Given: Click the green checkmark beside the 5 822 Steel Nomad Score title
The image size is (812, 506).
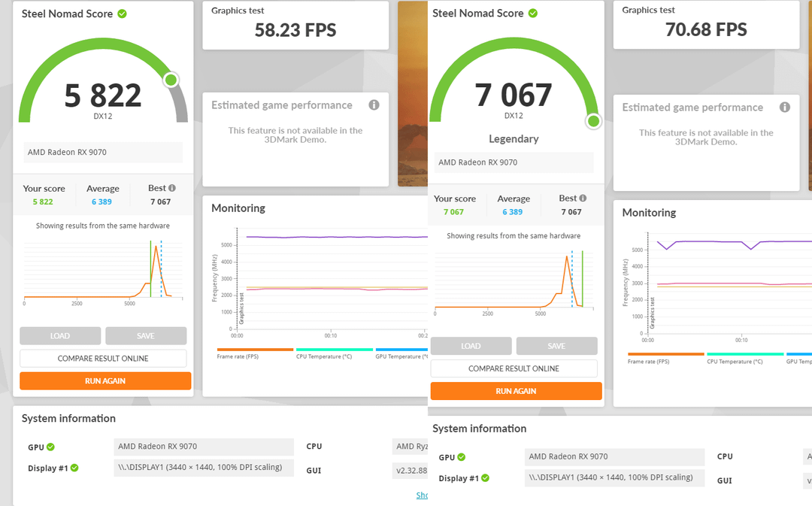Looking at the screenshot, I should point(122,14).
